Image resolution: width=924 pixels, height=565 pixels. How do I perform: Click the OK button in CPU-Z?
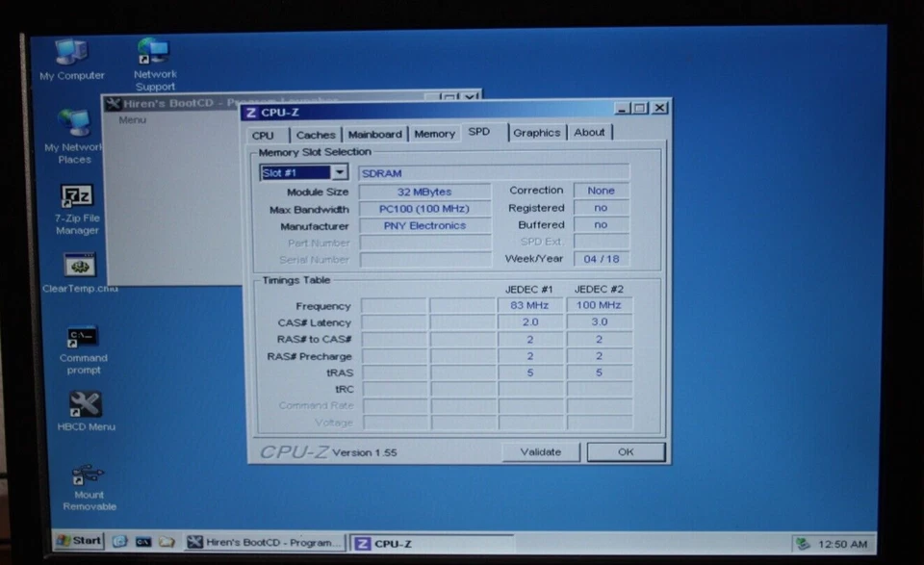(626, 451)
